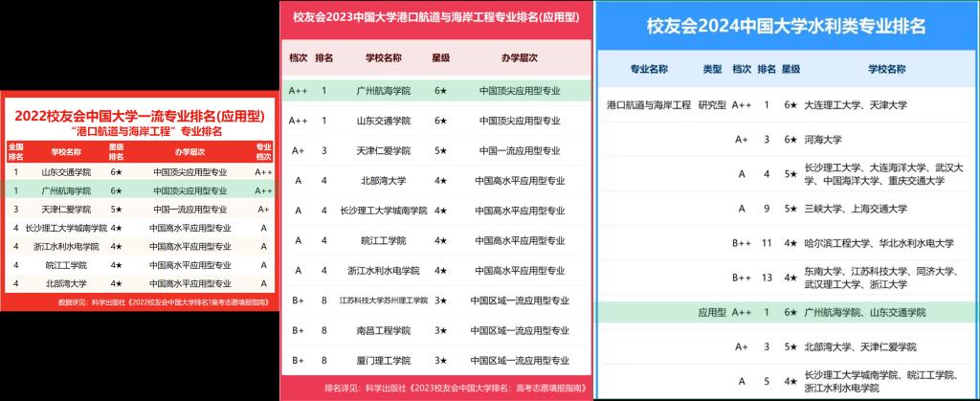Select the 专业名称 header in the 2024 table
Viewport: 980px width, 401px height.
pos(650,70)
